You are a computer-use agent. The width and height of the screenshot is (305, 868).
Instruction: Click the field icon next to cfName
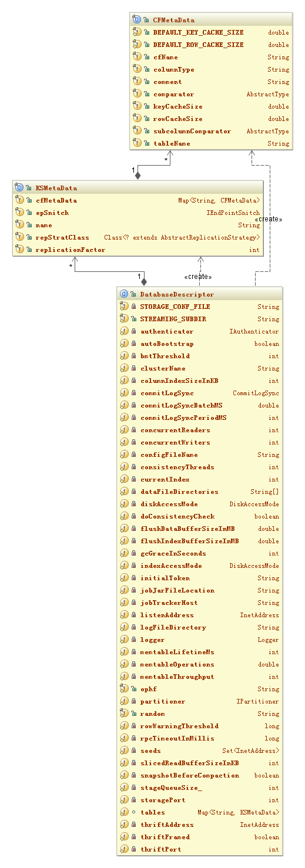(x=136, y=57)
